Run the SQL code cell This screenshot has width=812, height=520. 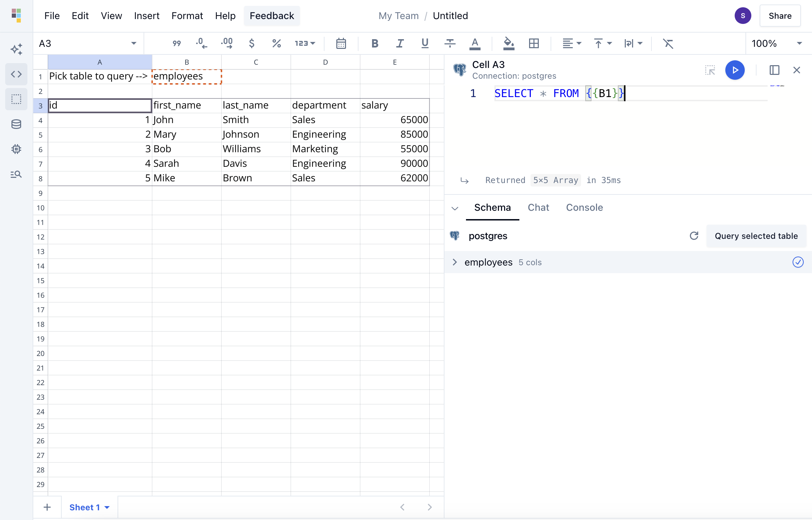point(735,70)
